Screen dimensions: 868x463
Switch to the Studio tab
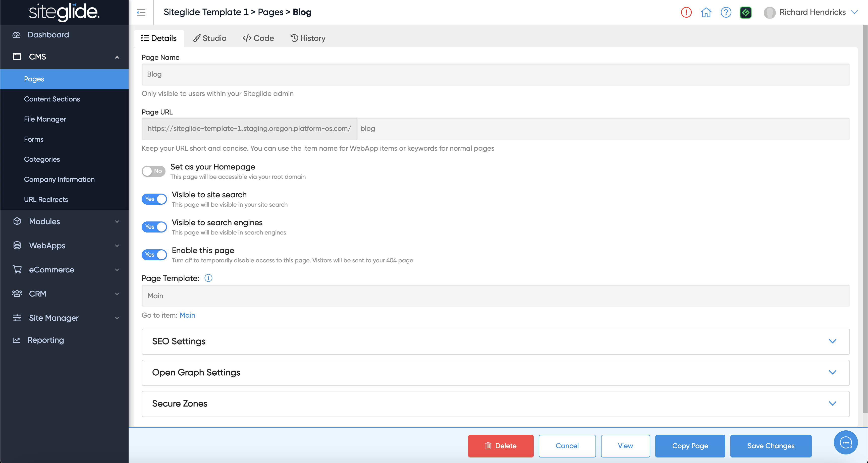(x=209, y=38)
